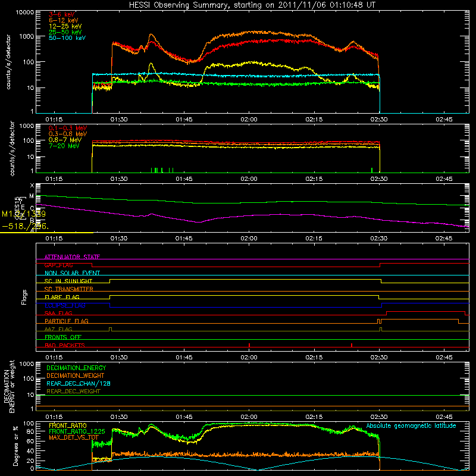Click the BAD_PACKETS marker at 02:00
476x476 pixels.
tap(249, 345)
